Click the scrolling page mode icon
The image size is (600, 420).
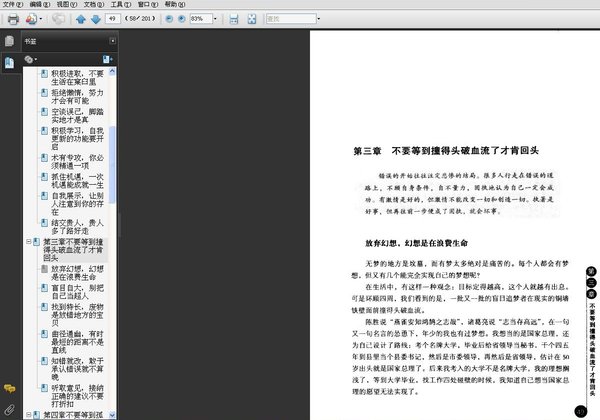pos(234,19)
